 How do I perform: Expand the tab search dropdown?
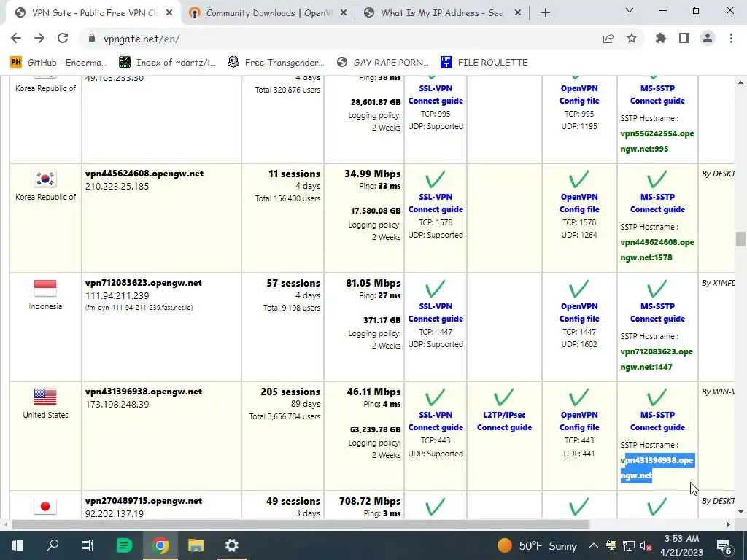630,10
